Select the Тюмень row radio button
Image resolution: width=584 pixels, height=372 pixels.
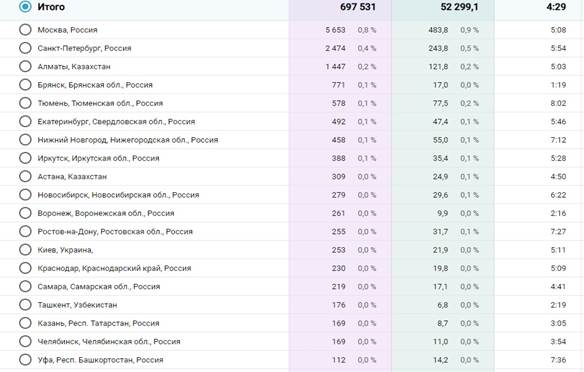click(25, 103)
